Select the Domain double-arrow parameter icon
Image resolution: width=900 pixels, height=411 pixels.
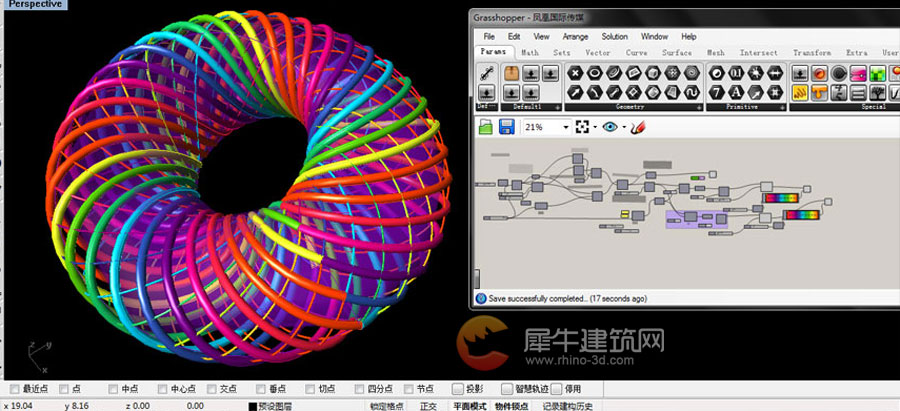coord(775,73)
